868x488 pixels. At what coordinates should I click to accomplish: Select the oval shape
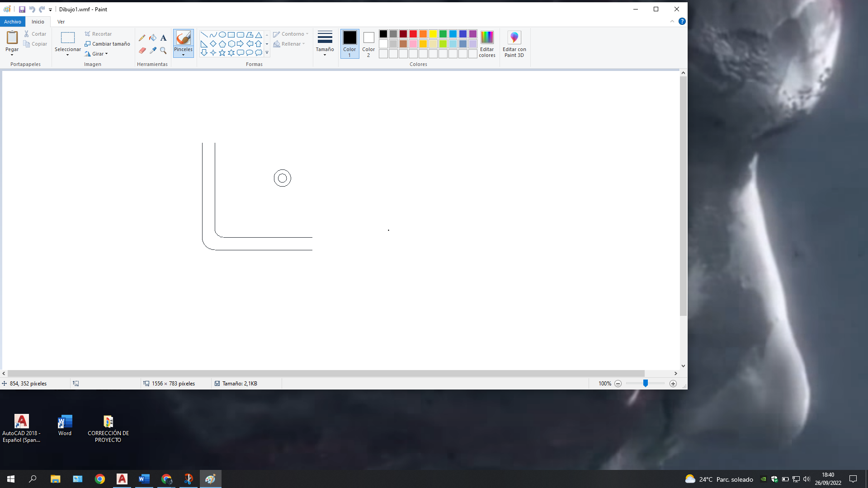[x=222, y=34]
